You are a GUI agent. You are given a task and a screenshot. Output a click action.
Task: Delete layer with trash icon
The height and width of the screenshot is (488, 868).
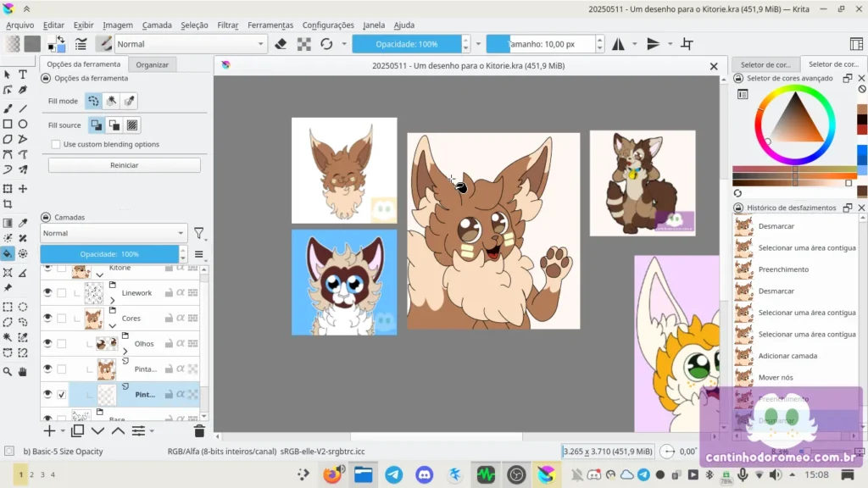point(199,430)
